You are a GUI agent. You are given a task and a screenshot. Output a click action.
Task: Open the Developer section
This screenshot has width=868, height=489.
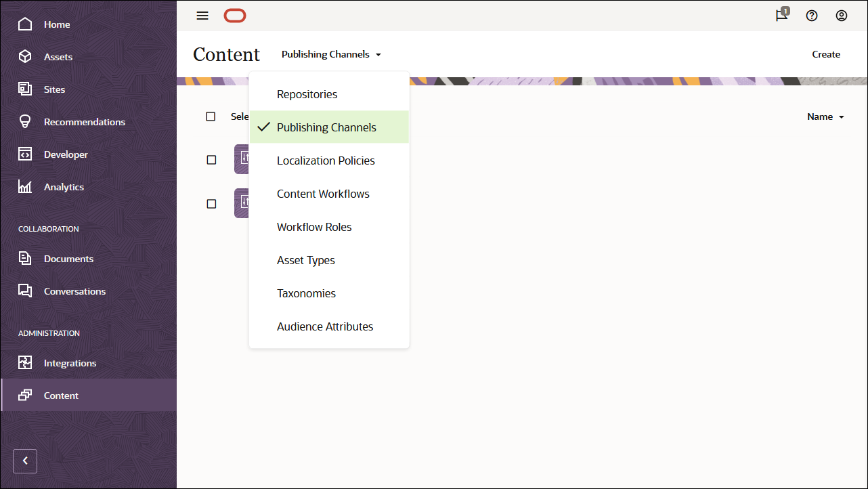[x=66, y=154]
